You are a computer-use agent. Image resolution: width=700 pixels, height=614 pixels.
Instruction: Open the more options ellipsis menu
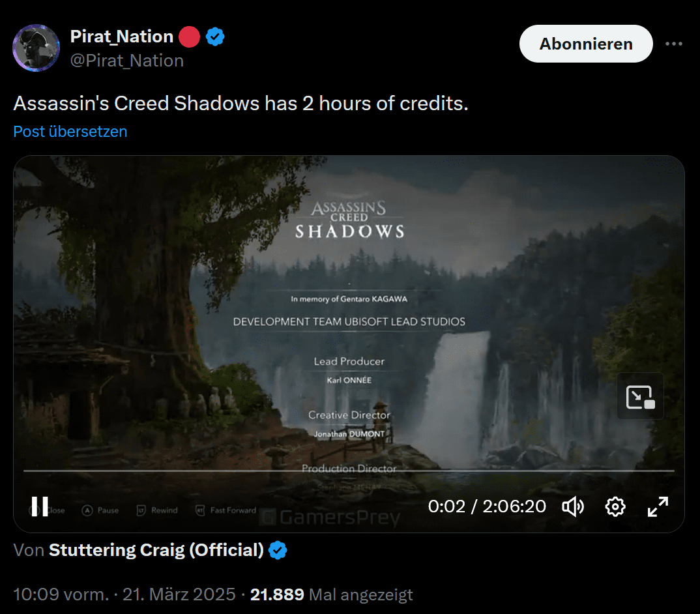click(x=674, y=44)
